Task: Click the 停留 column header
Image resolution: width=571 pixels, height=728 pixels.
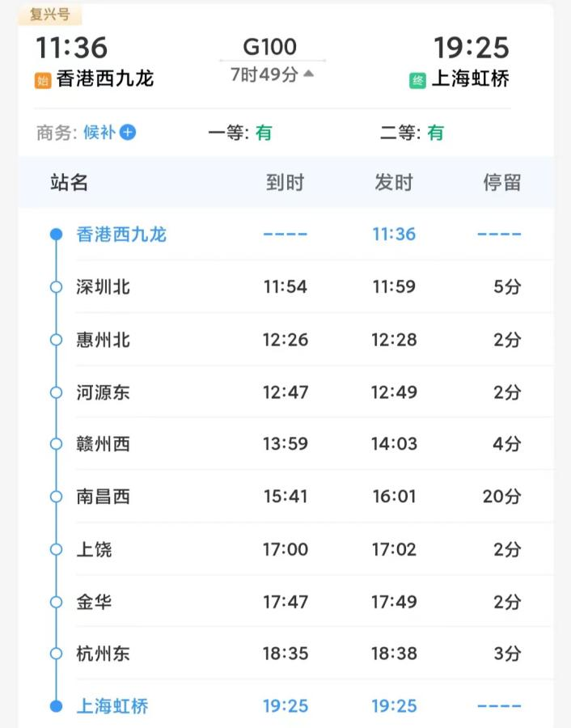Action: click(x=501, y=183)
